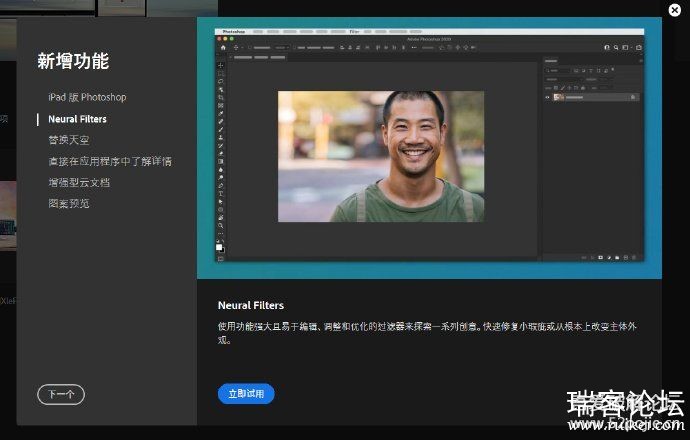The width and height of the screenshot is (690, 440).
Task: Click the blue 立即试用 button
Action: tap(246, 393)
